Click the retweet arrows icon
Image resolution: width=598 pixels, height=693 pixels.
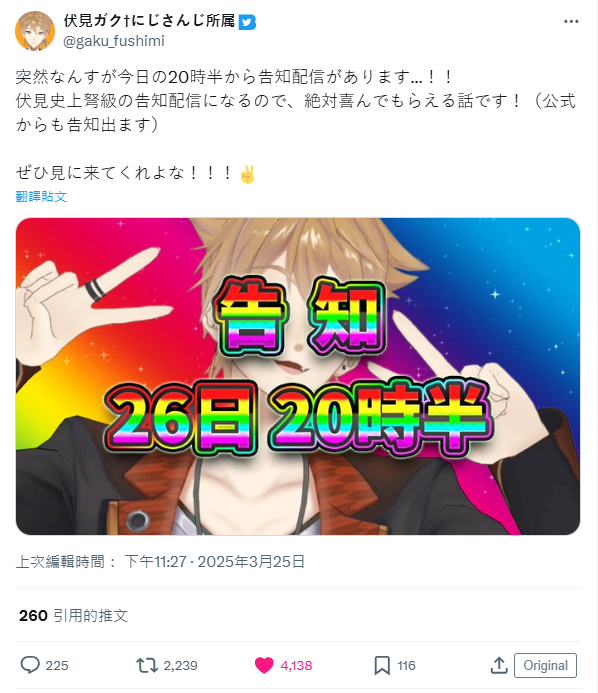(x=147, y=665)
